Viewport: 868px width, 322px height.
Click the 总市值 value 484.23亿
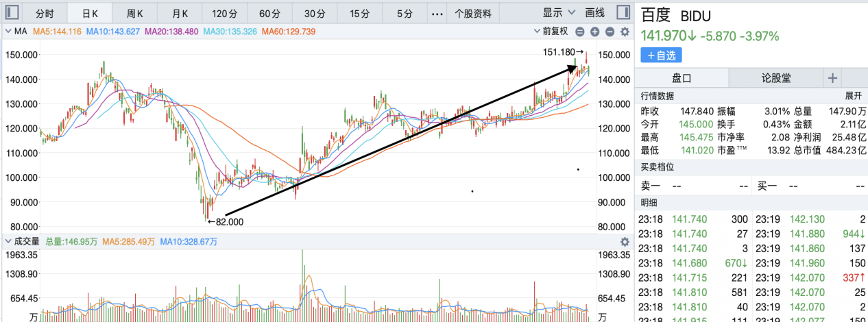pyautogui.click(x=847, y=150)
